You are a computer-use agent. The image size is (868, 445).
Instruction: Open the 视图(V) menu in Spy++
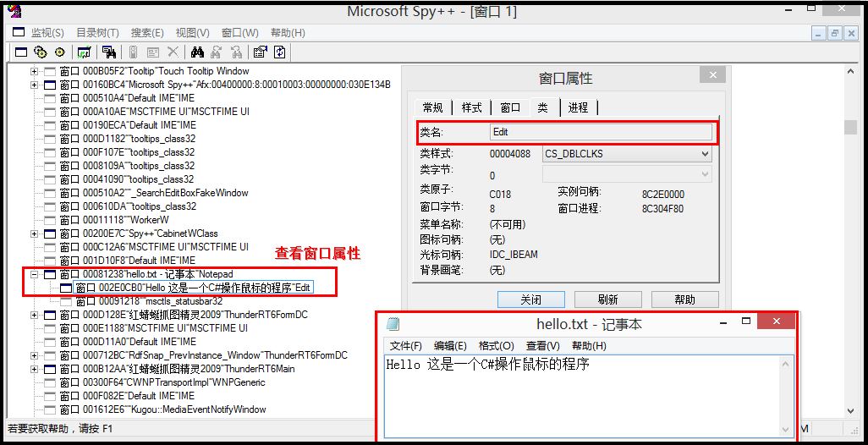point(193,33)
